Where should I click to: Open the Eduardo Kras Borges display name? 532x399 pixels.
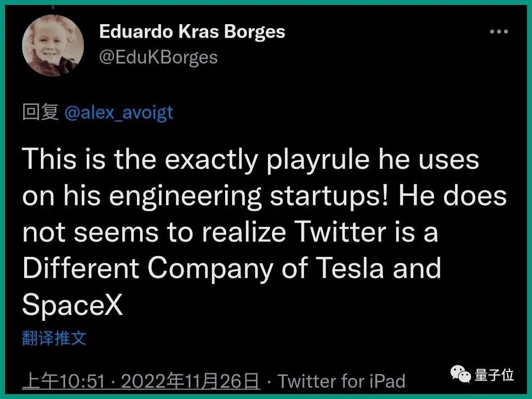(x=192, y=31)
